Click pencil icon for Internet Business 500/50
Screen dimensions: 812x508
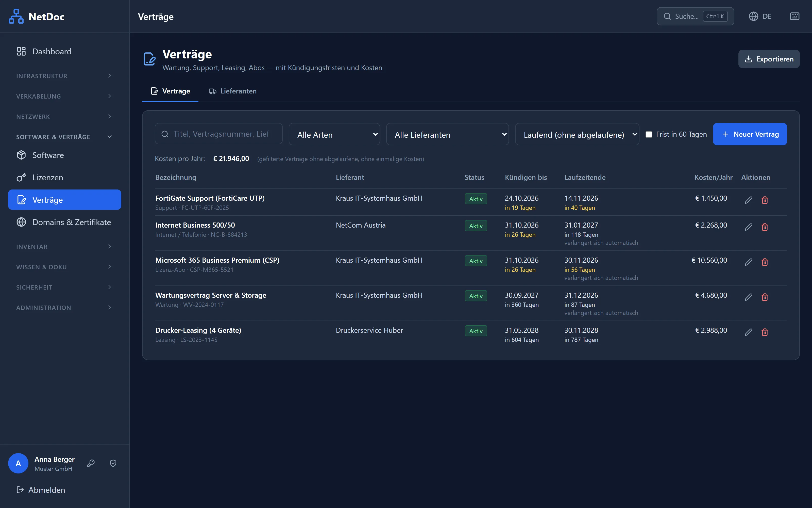(748, 227)
